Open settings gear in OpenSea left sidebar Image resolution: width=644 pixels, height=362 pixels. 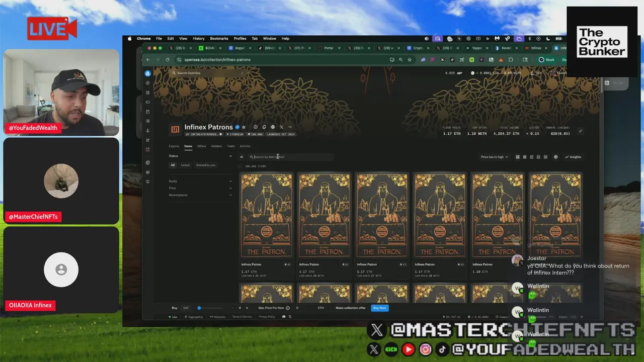[147, 172]
